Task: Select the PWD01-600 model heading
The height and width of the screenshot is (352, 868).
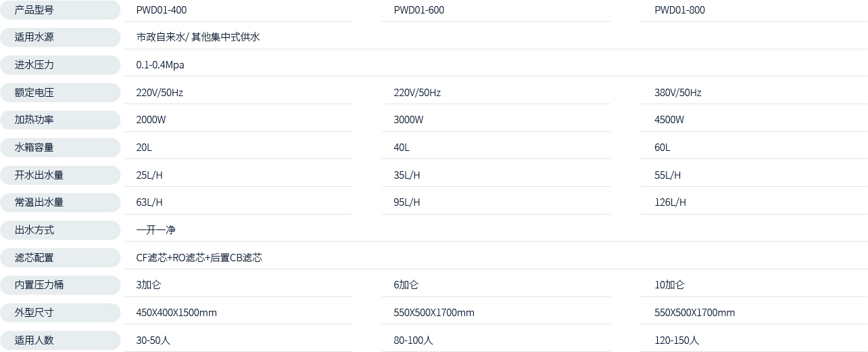Action: pos(419,10)
